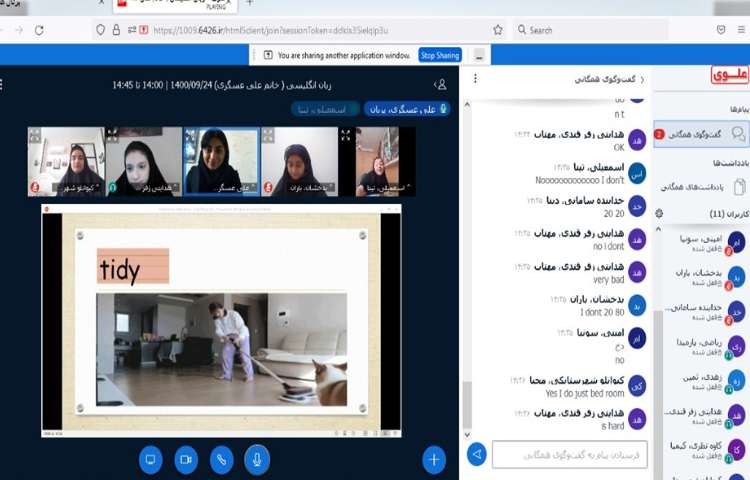Open the users list gear settings
The width and height of the screenshot is (750, 480).
coord(658,213)
